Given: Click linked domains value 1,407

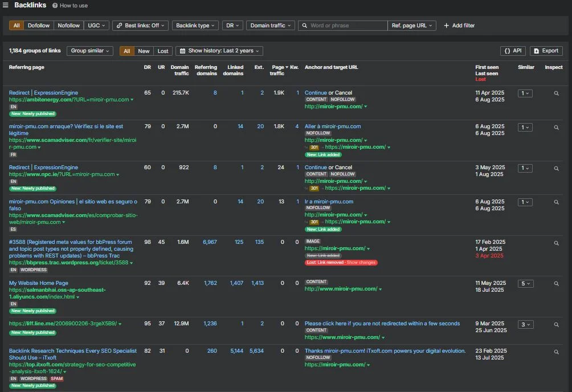Looking at the screenshot, I should 236,283.
